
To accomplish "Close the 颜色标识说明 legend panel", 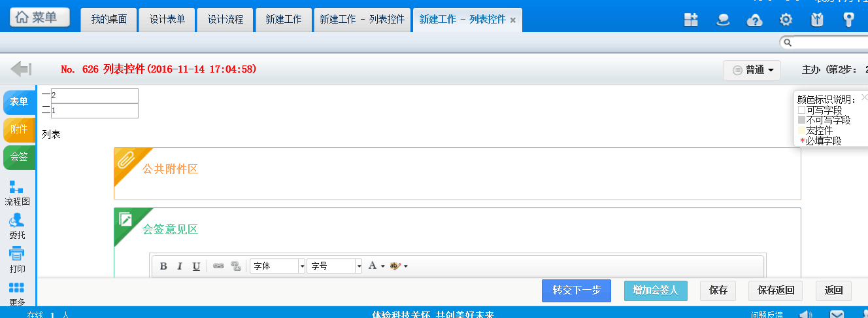I will [864, 97].
